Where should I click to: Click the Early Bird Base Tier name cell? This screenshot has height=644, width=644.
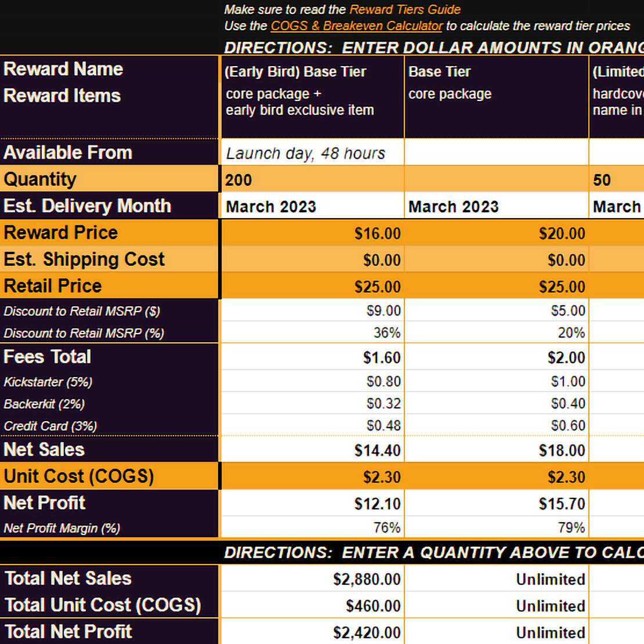[296, 72]
